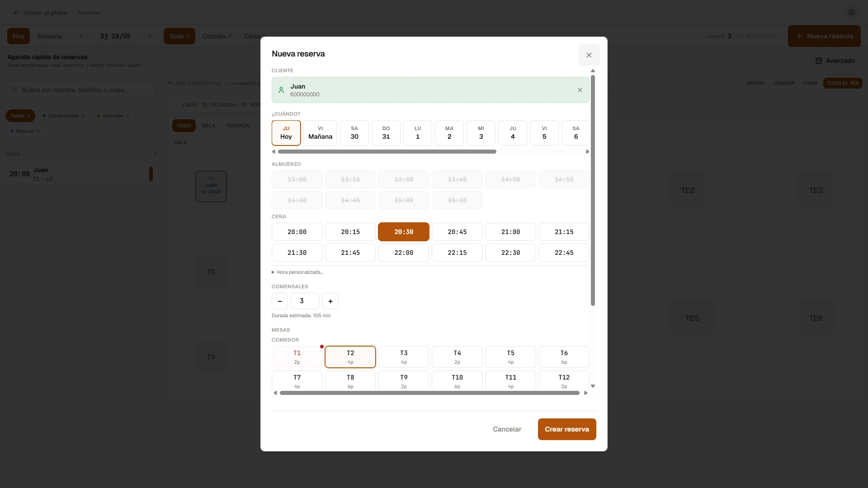The image size is (868, 488).
Task: Choose Sunday 31 as the date
Action: click(x=386, y=133)
